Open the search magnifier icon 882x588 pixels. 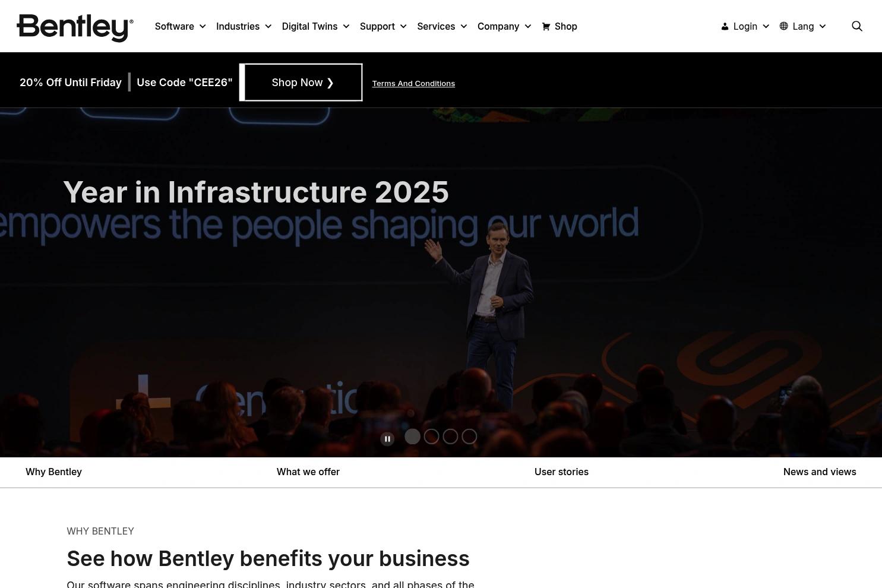tap(856, 26)
